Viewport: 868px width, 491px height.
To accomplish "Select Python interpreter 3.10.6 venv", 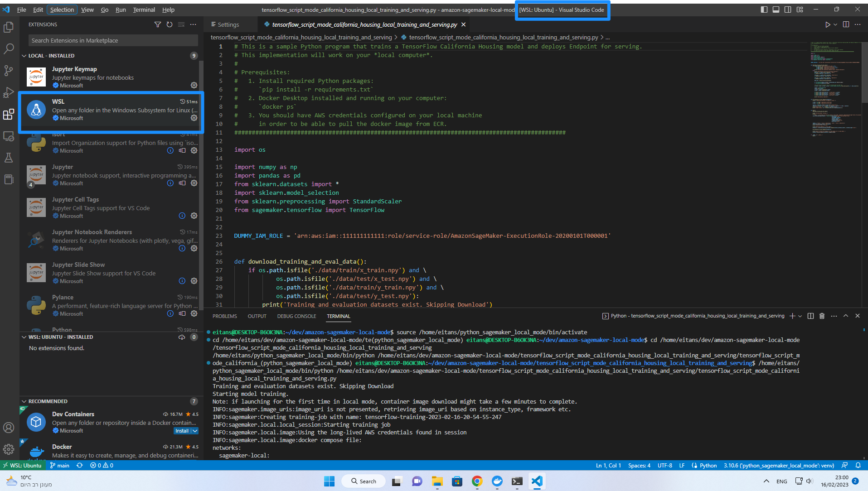I will click(779, 465).
